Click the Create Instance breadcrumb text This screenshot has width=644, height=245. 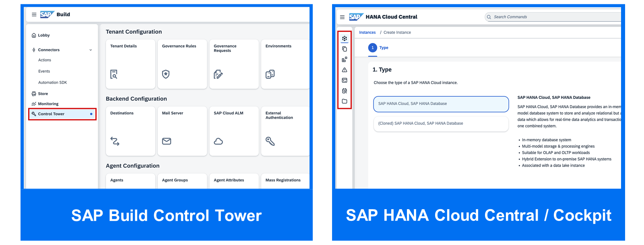tap(397, 33)
